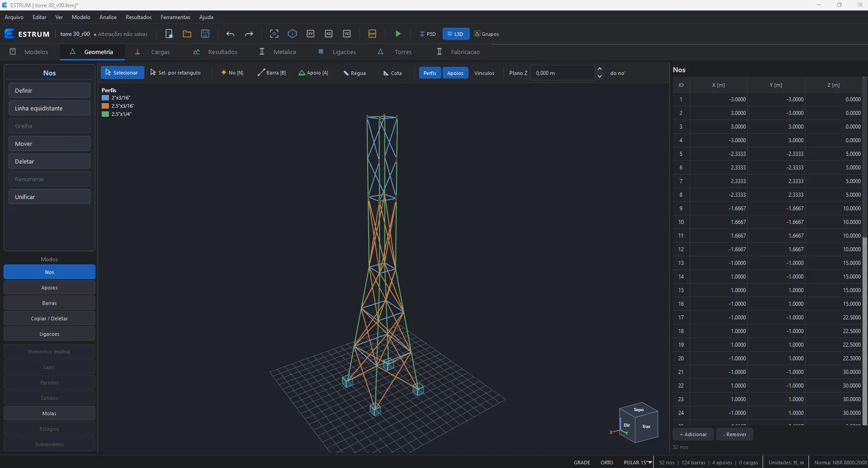Set view to XY plane
The height and width of the screenshot is (468, 868).
pyautogui.click(x=311, y=34)
